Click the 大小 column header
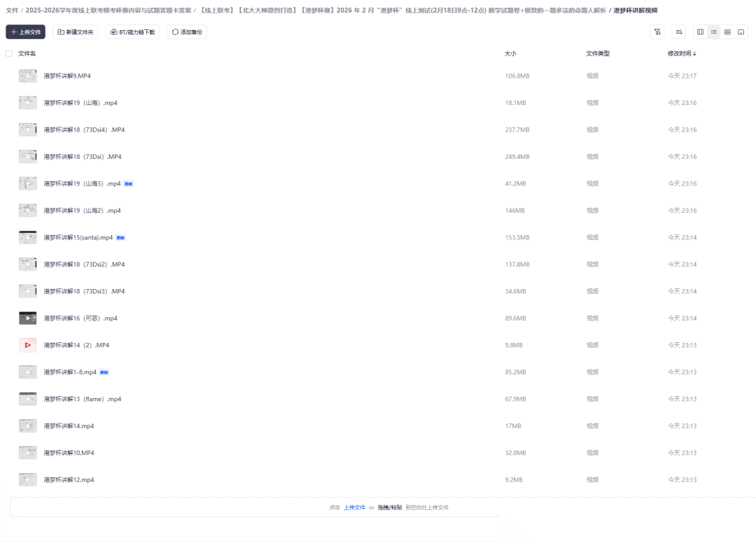The image size is (756, 543). (510, 54)
